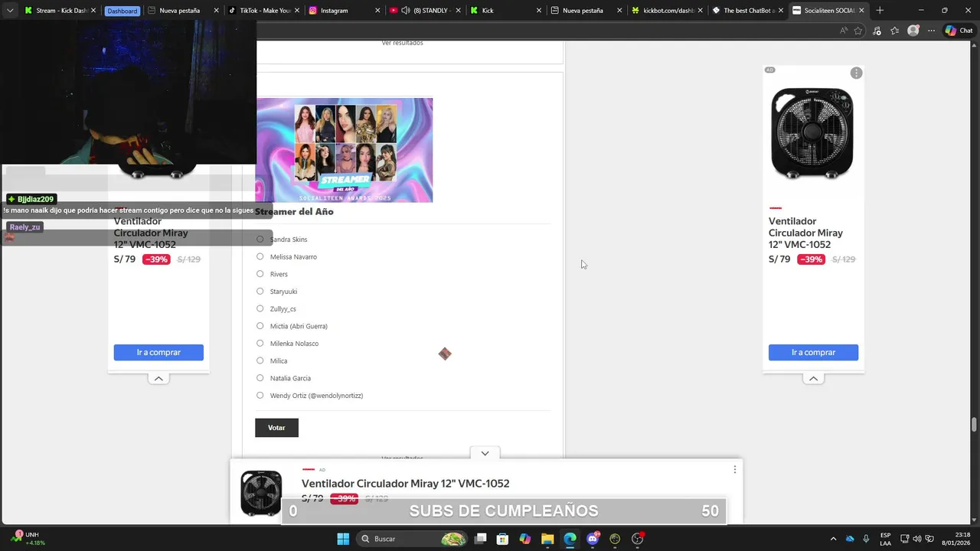This screenshot has width=980, height=551.
Task: Collapse the bottom ad banner chevron down
Action: pos(485,453)
